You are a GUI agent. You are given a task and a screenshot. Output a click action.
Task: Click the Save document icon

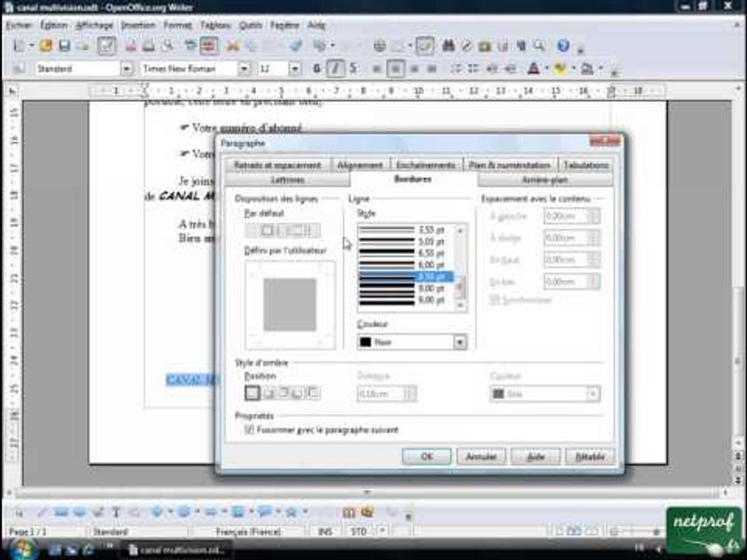tap(65, 46)
